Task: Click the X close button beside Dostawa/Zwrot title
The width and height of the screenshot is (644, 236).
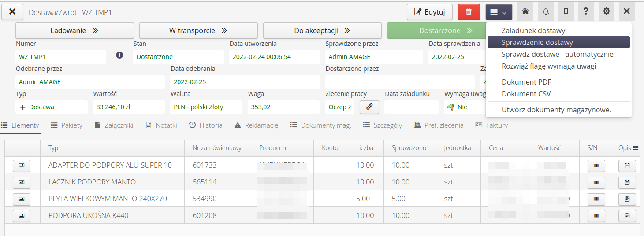Action: tap(12, 12)
